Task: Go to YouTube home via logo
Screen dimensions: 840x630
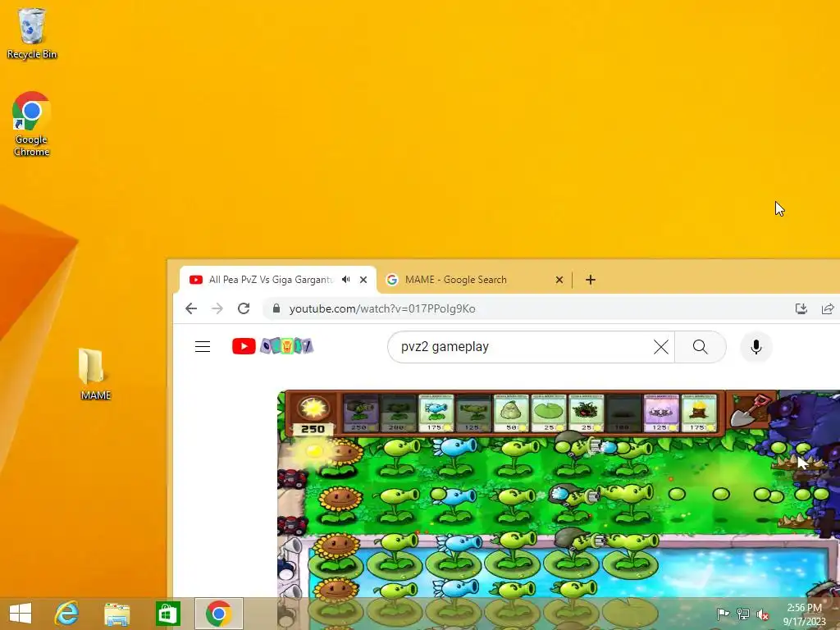Action: click(272, 347)
